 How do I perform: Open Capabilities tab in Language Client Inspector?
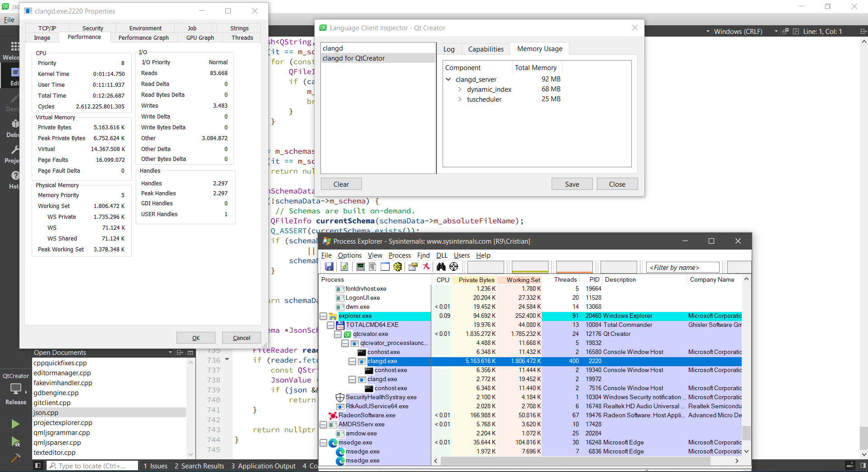[486, 49]
